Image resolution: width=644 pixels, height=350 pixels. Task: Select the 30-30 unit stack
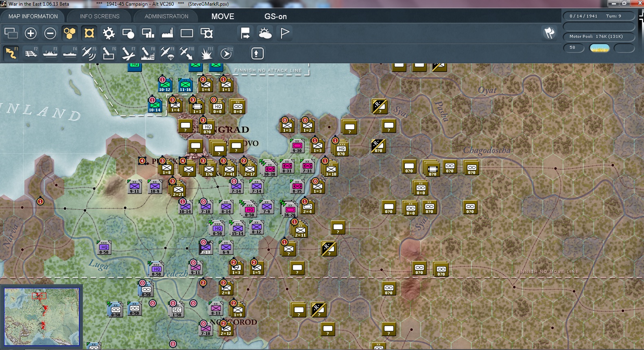tap(269, 169)
